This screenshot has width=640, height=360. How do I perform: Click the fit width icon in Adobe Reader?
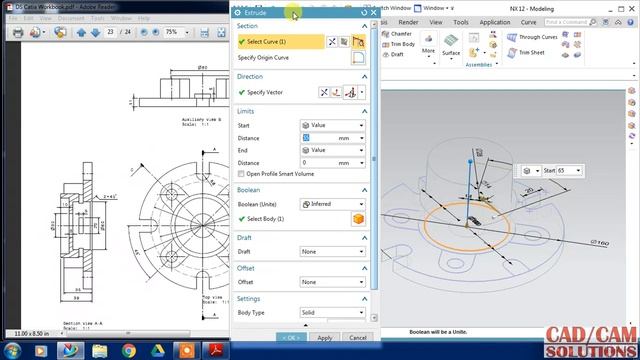point(204,33)
